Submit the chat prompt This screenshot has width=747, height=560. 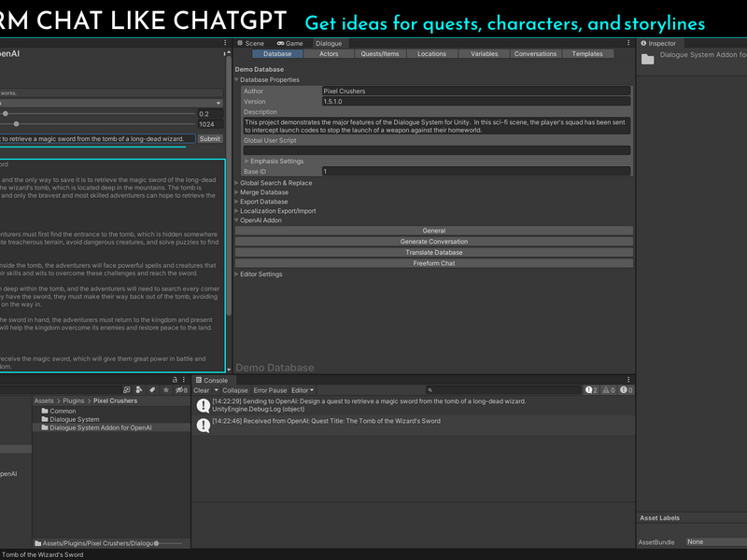[x=210, y=138]
